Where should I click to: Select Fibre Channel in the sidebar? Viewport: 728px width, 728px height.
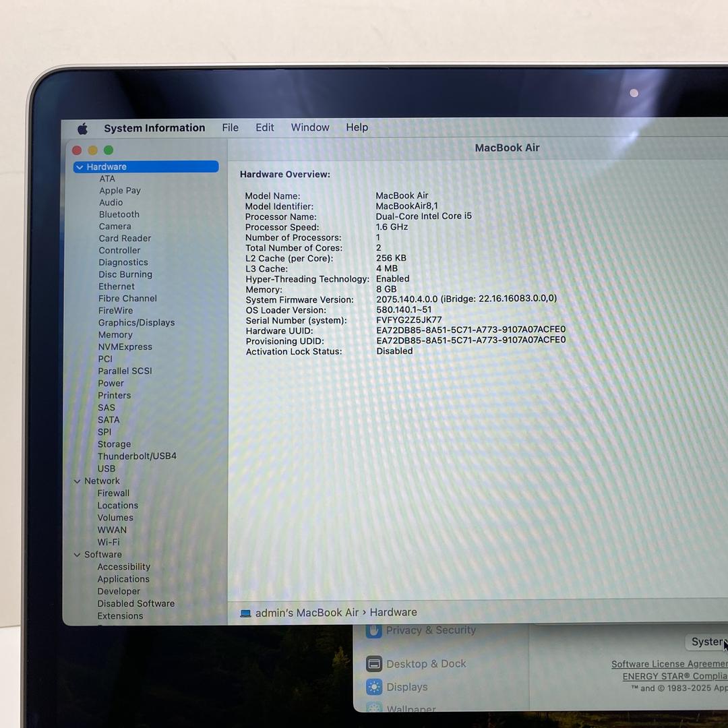tap(127, 299)
